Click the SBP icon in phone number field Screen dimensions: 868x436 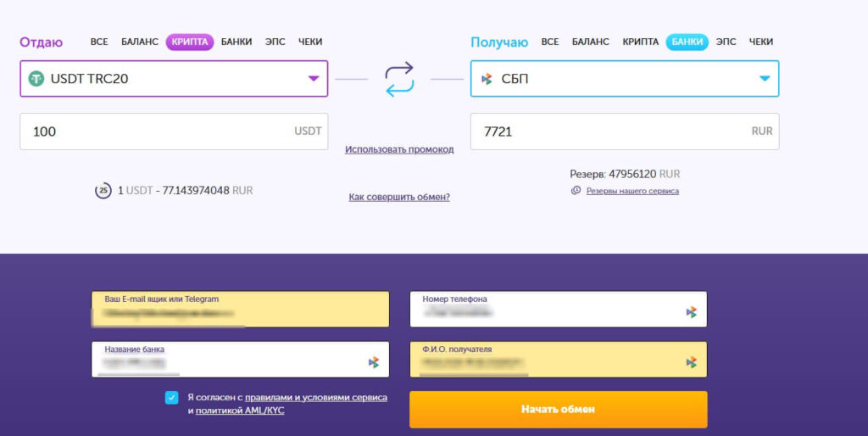point(691,312)
